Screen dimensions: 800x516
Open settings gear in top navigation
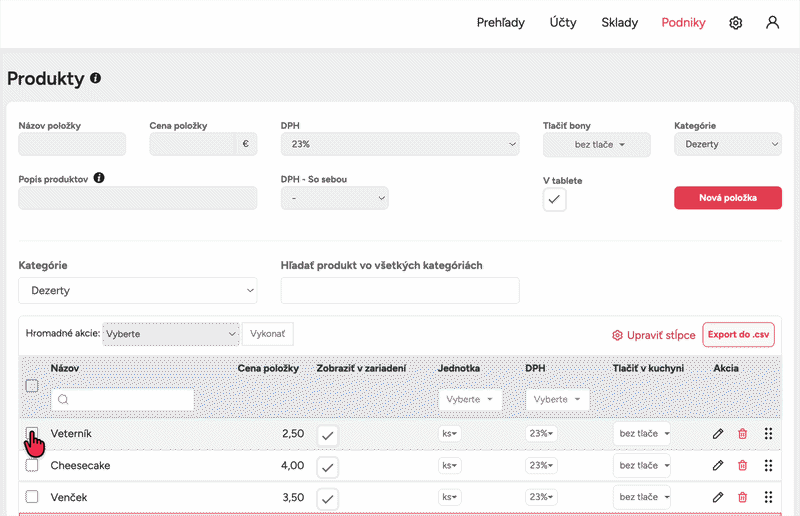click(735, 23)
